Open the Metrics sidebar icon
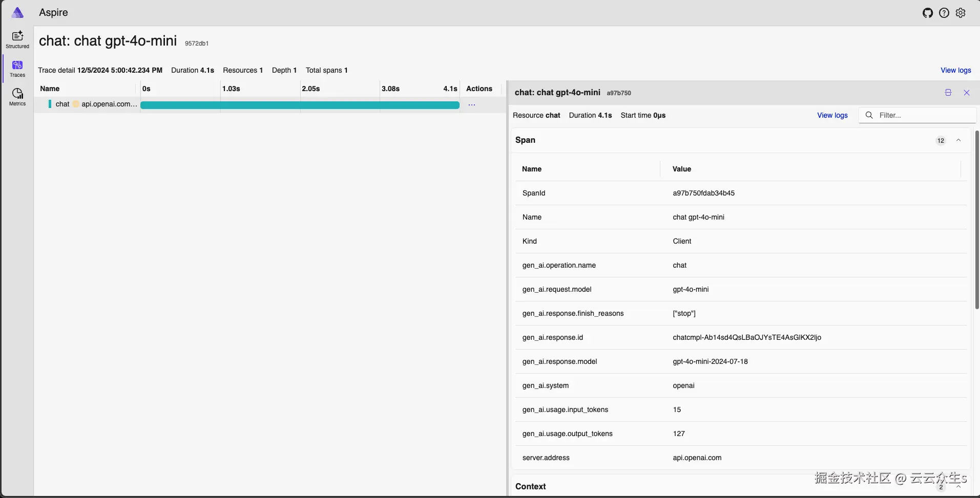980x498 pixels. (x=17, y=97)
